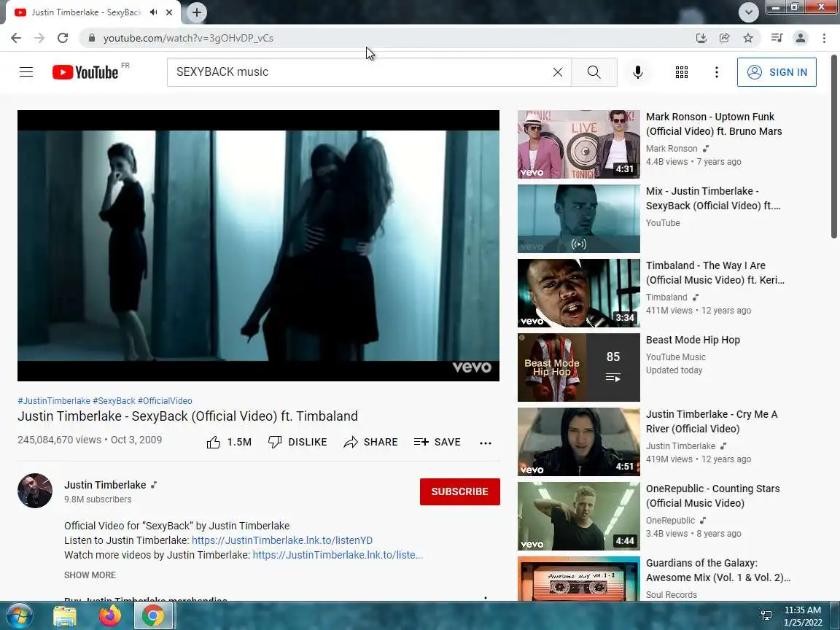The image size is (840, 630).
Task: Subscribe to Justin Timberlake channel
Action: pos(459,491)
